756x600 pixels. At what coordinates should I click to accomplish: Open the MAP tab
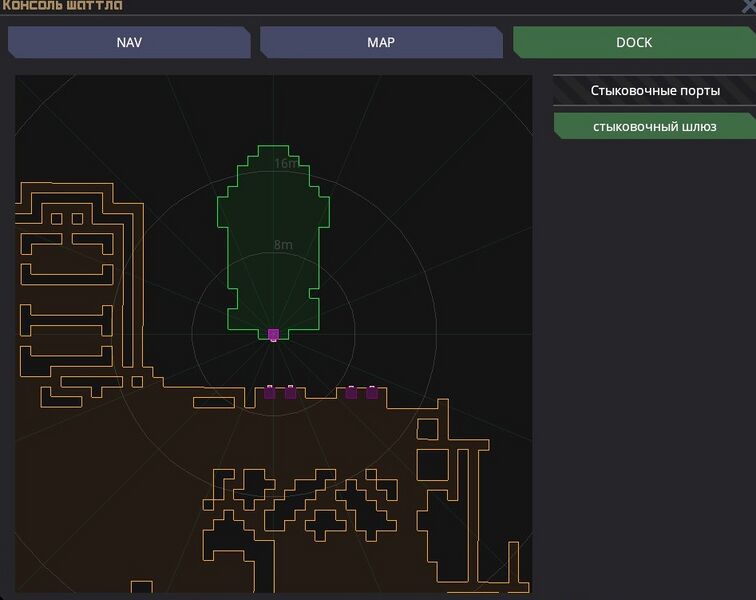(x=380, y=43)
